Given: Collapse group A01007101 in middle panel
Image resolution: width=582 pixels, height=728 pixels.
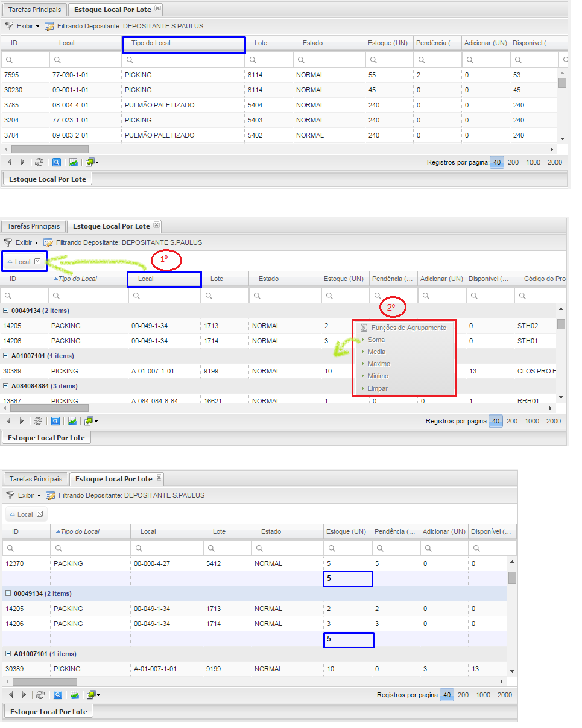Looking at the screenshot, I should [6, 356].
